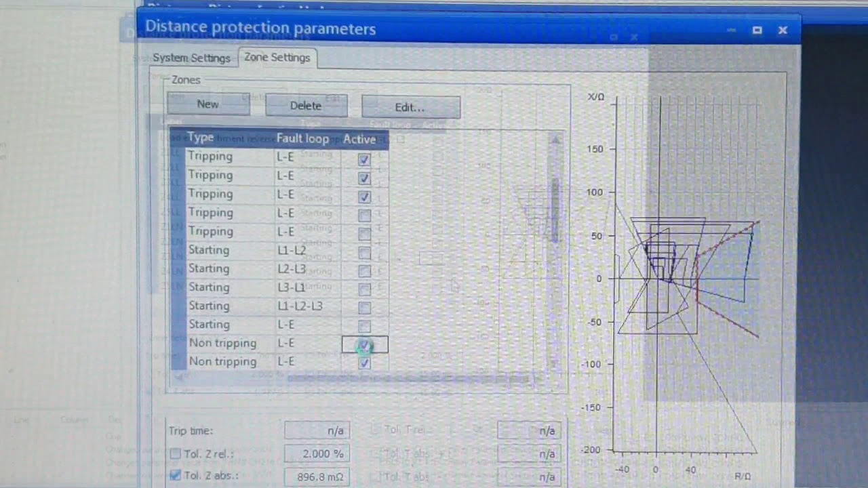Select the L1-L2-L3 fault loop cell
The height and width of the screenshot is (488, 868).
307,306
